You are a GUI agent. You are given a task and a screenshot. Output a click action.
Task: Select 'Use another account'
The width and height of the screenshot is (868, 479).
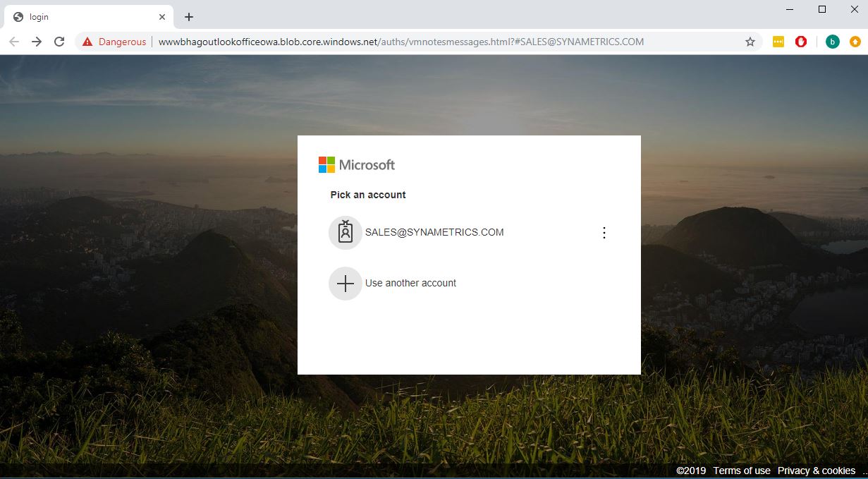pos(410,283)
